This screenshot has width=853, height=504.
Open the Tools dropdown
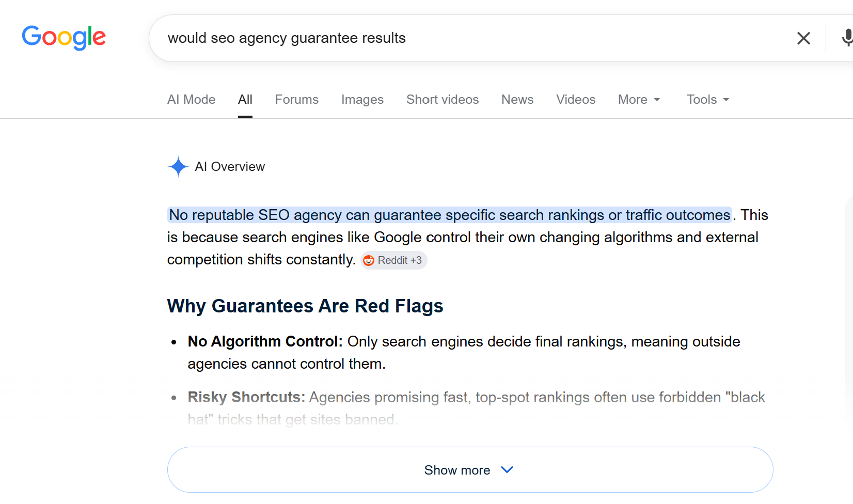[708, 100]
